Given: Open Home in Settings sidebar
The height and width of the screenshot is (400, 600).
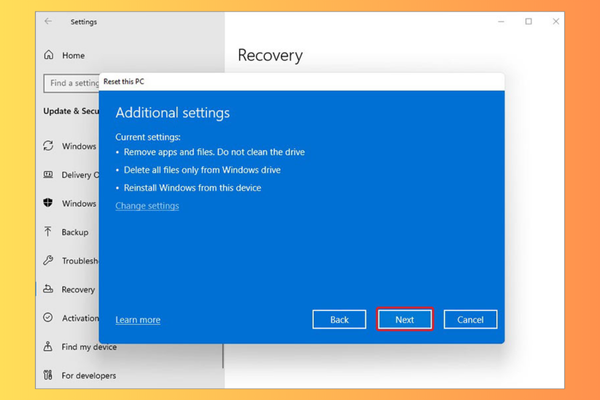Looking at the screenshot, I should [x=73, y=55].
